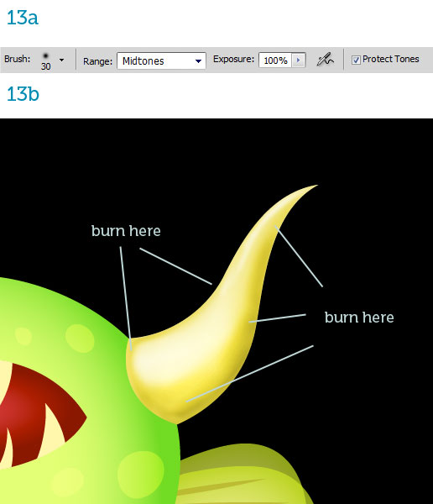Open the Range dropdown showing Midtones
The width and height of the screenshot is (433, 504).
pos(161,60)
